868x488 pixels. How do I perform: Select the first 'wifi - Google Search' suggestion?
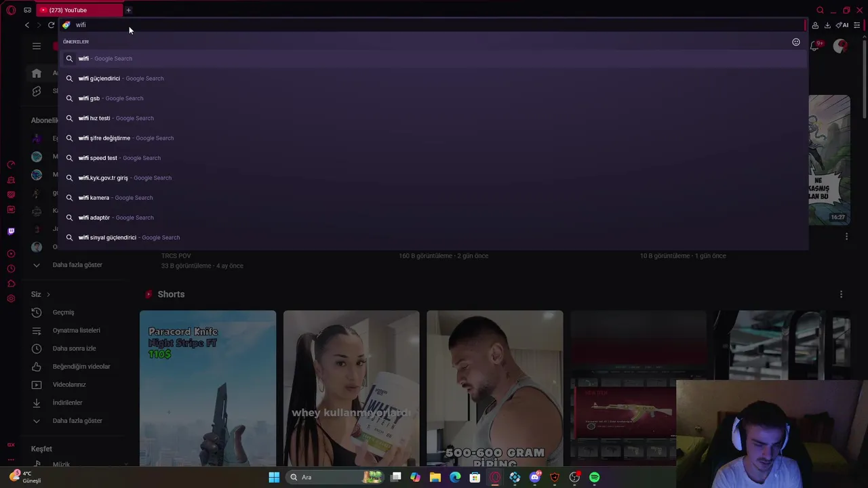click(x=434, y=58)
